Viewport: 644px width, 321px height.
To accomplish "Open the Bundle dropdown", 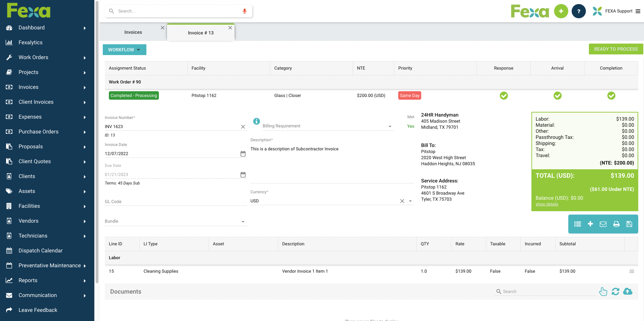I will [243, 221].
